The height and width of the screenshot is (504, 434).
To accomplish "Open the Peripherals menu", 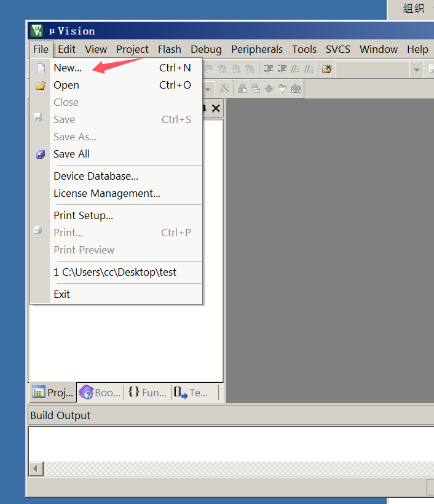I will (x=257, y=49).
